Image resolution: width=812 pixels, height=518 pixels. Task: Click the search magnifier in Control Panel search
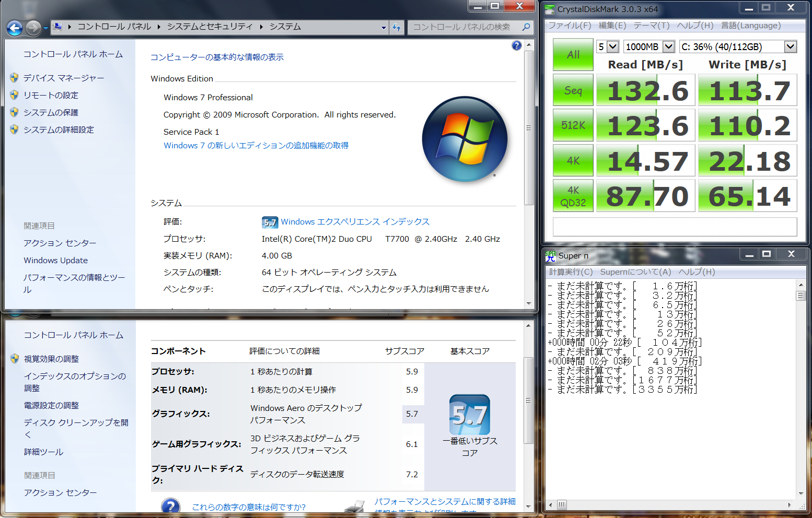tap(526, 27)
